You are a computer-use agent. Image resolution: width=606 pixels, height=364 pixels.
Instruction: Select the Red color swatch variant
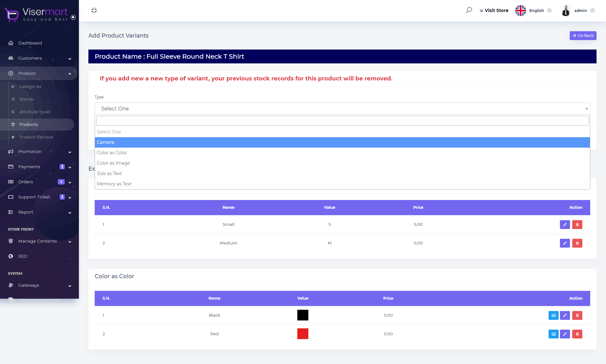tap(303, 333)
